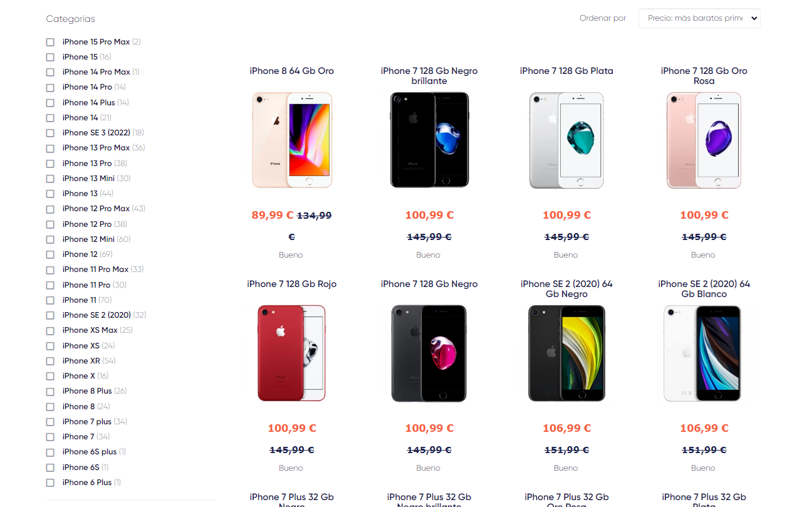Open the iPhone SE 2 (2020) 64 Gb Negro photo
This screenshot has width=812, height=507.
(x=566, y=353)
